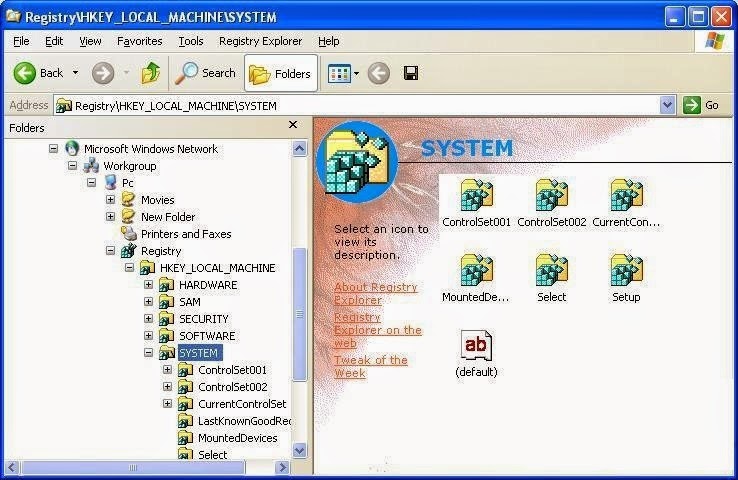Expand the HARDWARE key node
The width and height of the screenshot is (738, 480).
[148, 285]
